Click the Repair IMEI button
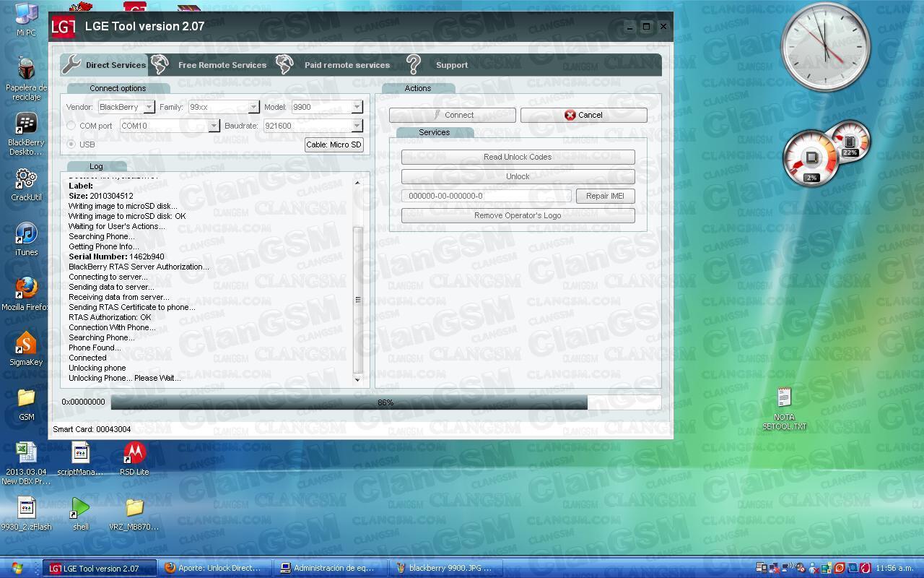This screenshot has width=924, height=578. (x=605, y=196)
